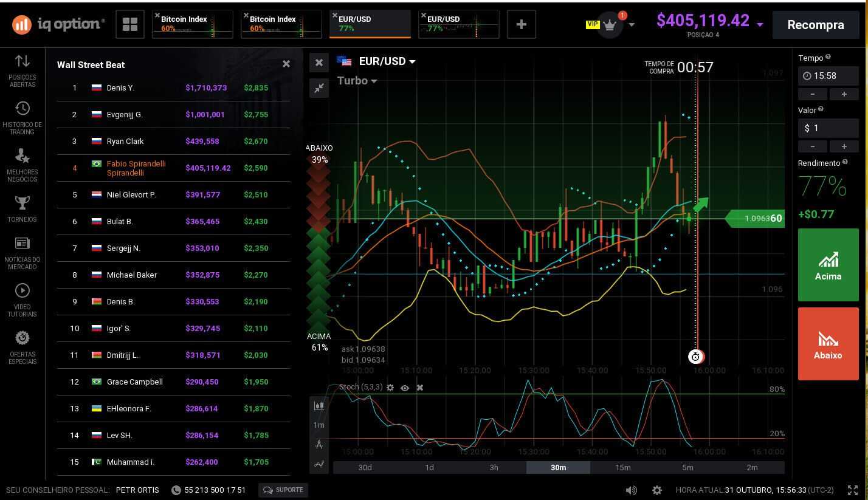Image resolution: width=868 pixels, height=500 pixels.
Task: Show help for Rendimento question mark
Action: (845, 162)
